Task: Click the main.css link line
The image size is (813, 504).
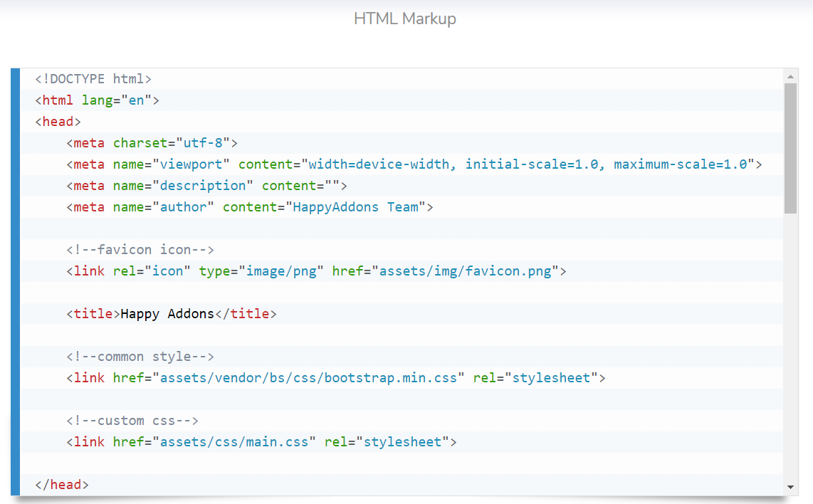Action: [261, 442]
